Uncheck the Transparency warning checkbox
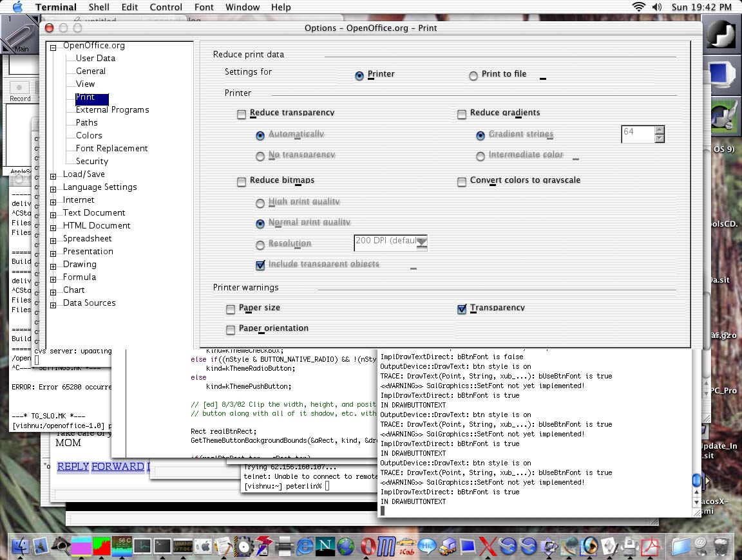This screenshot has width=742, height=560. [462, 310]
